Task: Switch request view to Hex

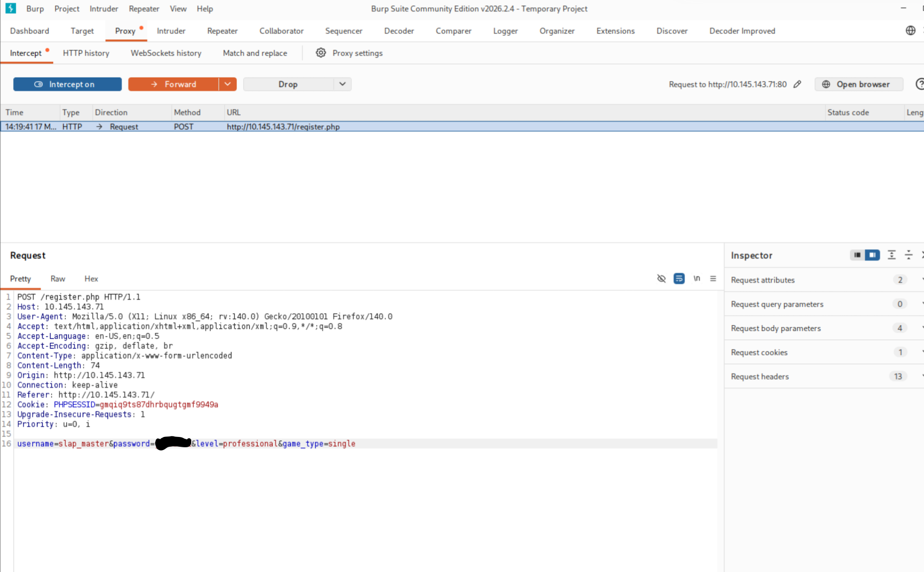Action: 91,279
